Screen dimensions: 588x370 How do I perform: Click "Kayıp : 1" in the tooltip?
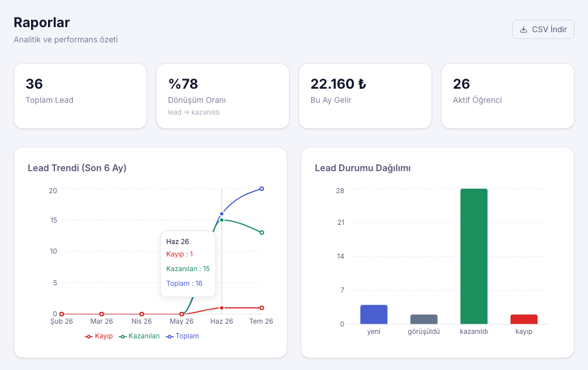pyautogui.click(x=180, y=254)
